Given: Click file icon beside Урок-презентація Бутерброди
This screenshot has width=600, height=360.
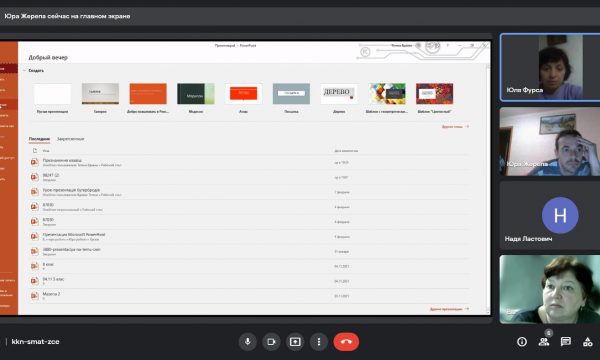Looking at the screenshot, I should tap(34, 192).
